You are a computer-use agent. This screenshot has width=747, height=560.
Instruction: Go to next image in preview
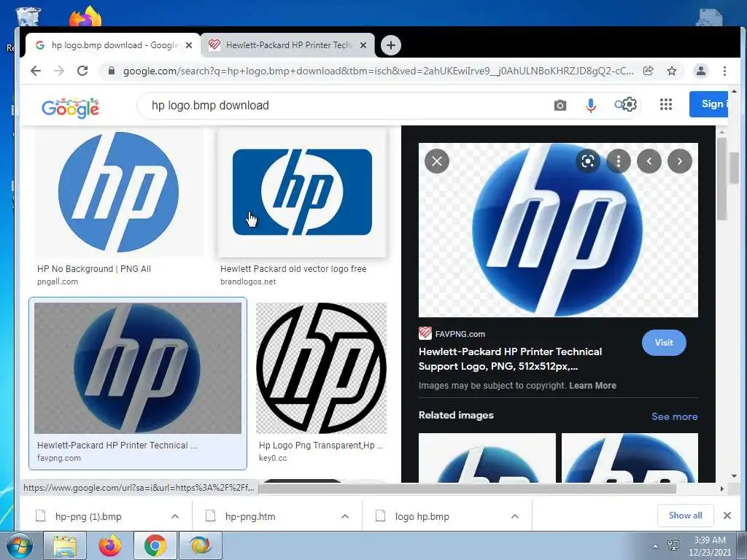point(680,161)
